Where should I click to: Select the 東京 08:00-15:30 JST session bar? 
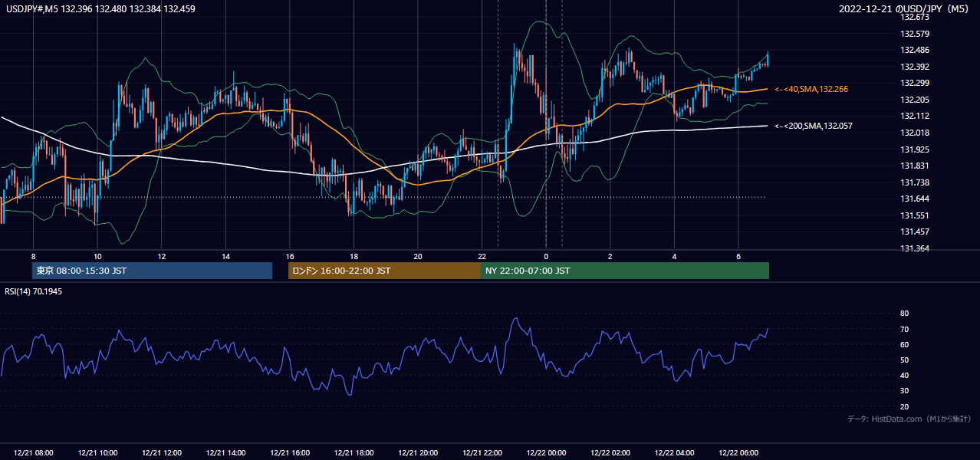152,271
